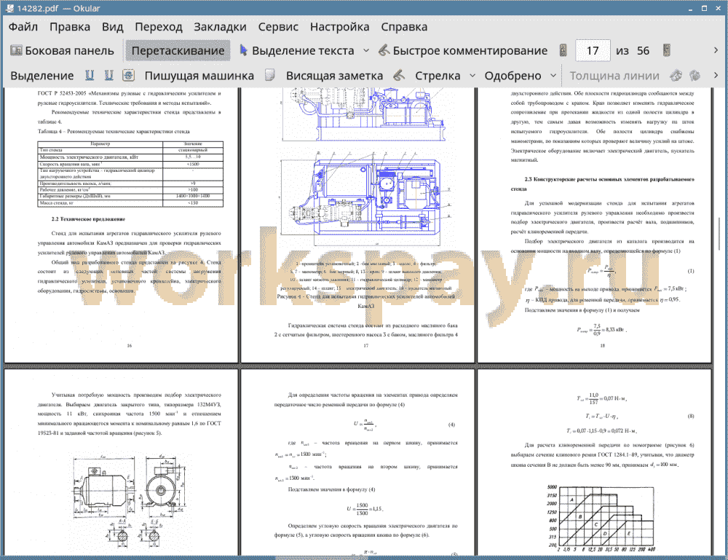Viewport: 728px width, 560px height.
Task: Open the Настройка menu
Action: point(339,27)
